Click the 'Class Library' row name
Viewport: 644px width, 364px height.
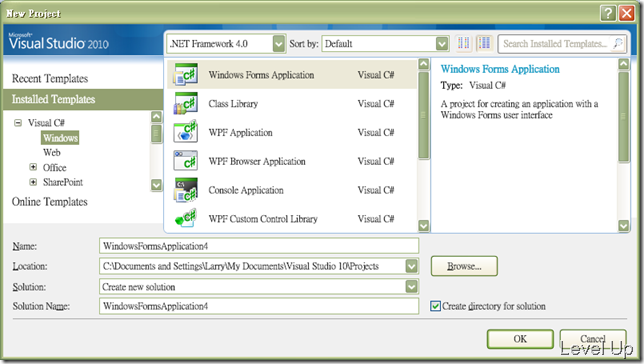233,104
